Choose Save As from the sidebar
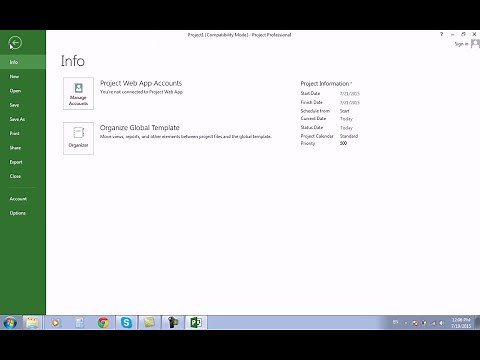 pos(23,119)
